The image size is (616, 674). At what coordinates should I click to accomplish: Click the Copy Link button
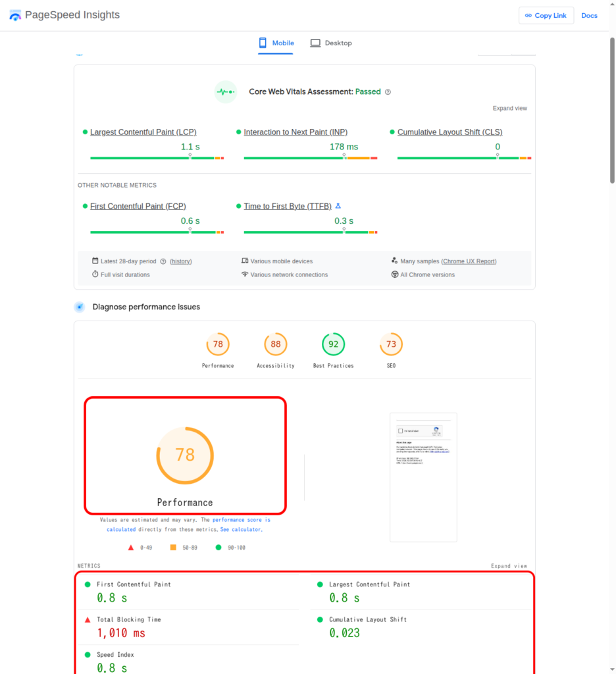[x=546, y=14]
